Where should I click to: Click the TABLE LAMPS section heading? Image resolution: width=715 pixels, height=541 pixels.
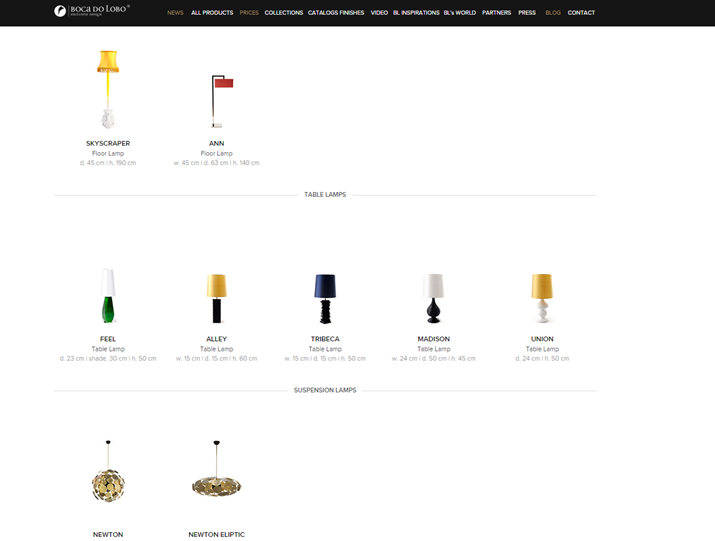tap(325, 195)
